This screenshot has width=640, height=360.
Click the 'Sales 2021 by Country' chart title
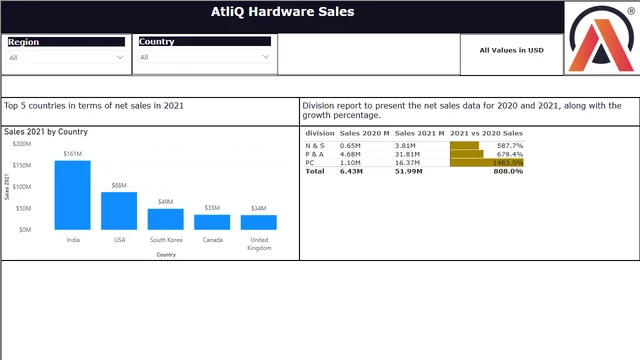(x=46, y=132)
